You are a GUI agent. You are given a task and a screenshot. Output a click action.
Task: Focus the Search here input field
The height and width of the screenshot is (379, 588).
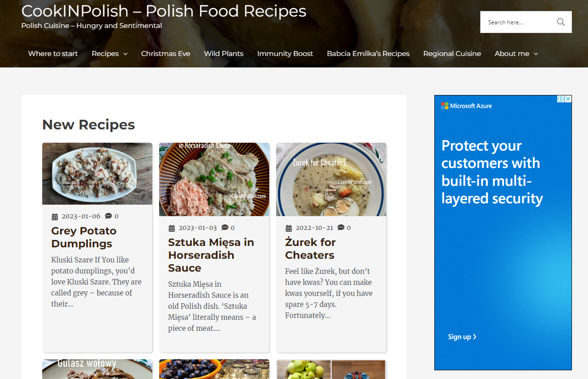point(516,22)
